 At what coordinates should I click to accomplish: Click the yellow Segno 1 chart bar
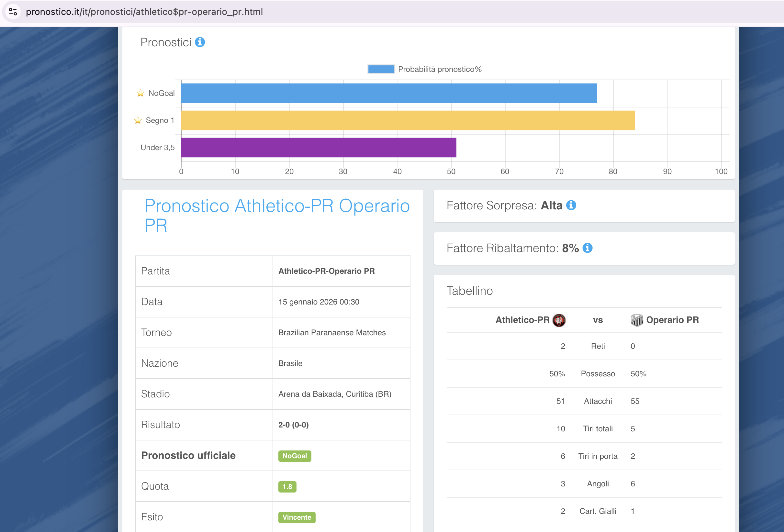(x=408, y=120)
